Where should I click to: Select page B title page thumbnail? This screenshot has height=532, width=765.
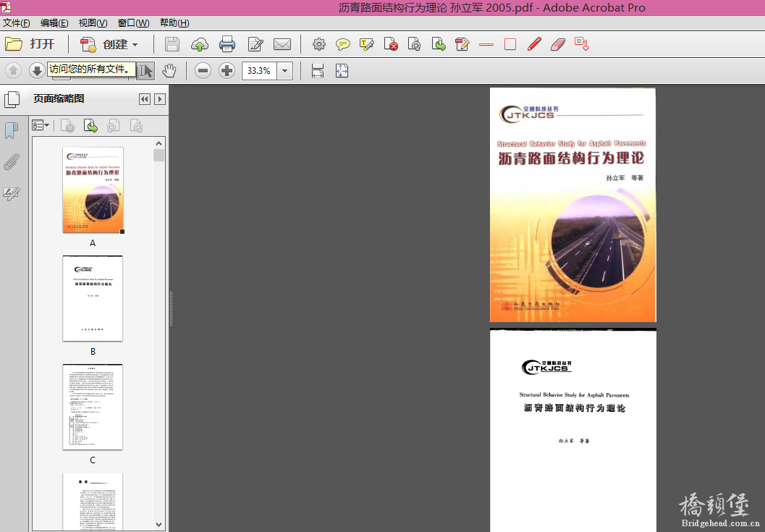click(x=93, y=298)
